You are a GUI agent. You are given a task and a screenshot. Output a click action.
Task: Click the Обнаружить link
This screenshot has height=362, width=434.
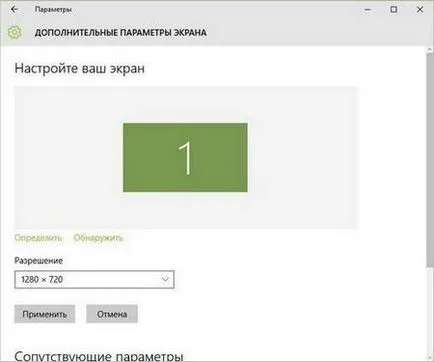tap(98, 238)
